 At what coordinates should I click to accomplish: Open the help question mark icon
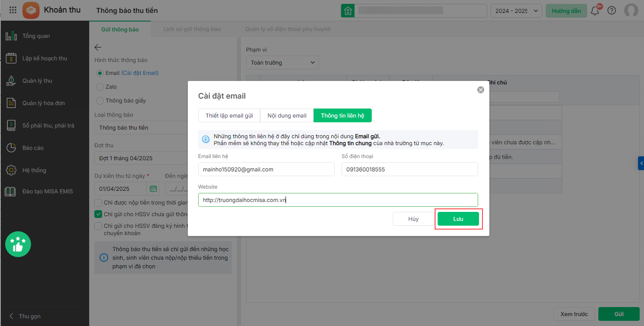pos(611,11)
